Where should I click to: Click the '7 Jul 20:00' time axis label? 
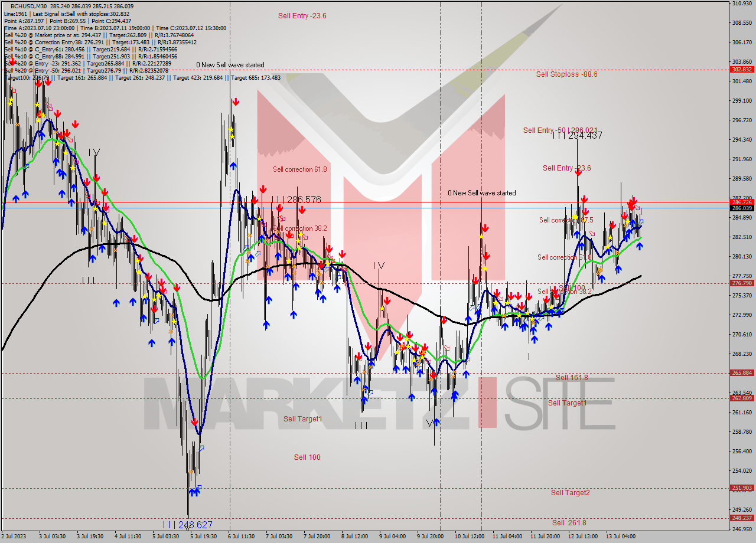317,537
